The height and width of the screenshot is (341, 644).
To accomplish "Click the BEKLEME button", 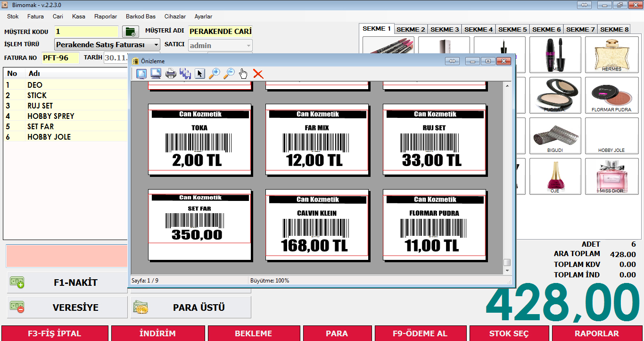I will (254, 333).
